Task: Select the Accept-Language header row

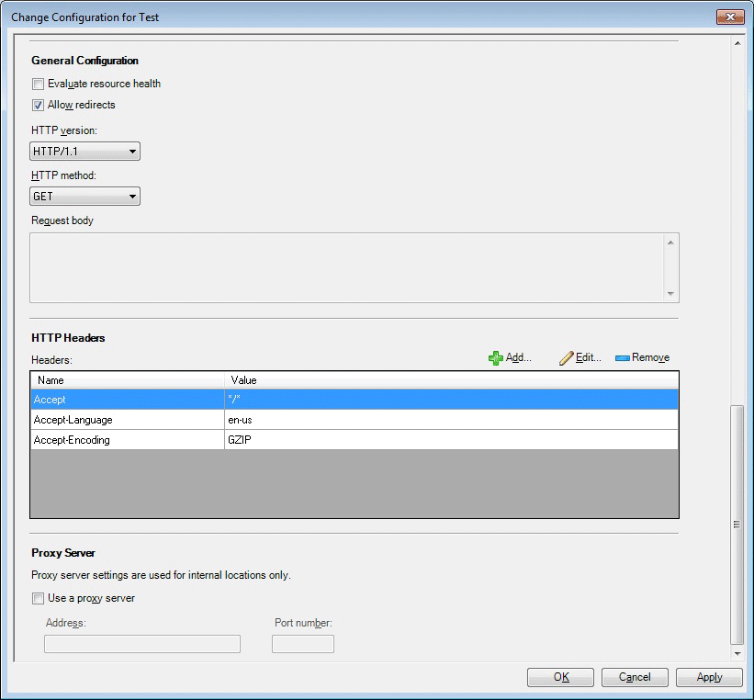Action: tap(129, 419)
